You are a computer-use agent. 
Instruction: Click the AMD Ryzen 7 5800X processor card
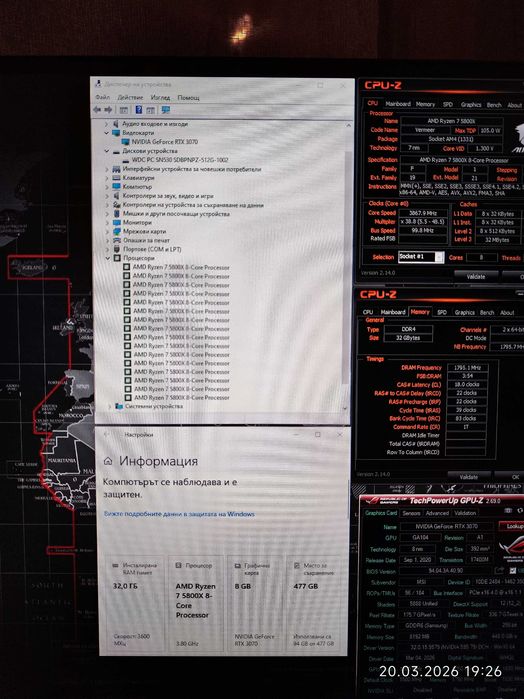[196, 604]
